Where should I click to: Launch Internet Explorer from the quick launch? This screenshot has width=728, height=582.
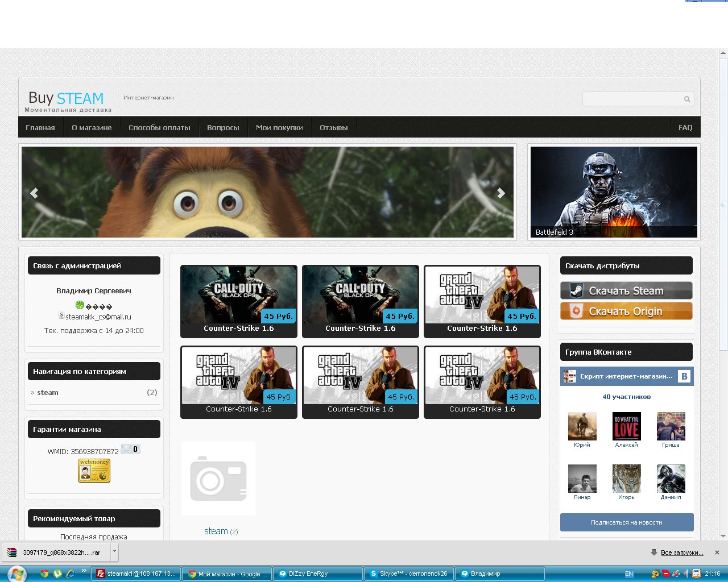[71, 573]
